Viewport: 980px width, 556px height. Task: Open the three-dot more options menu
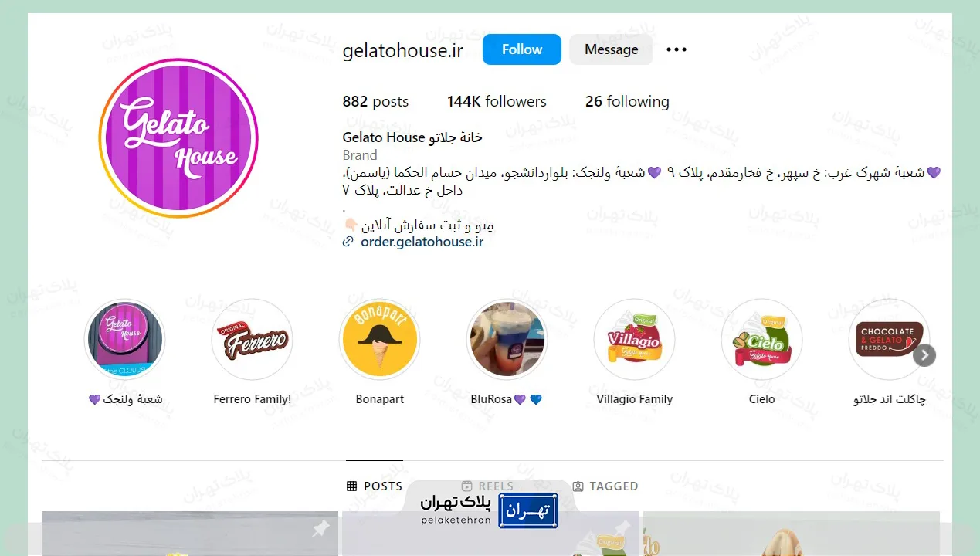pyautogui.click(x=677, y=49)
